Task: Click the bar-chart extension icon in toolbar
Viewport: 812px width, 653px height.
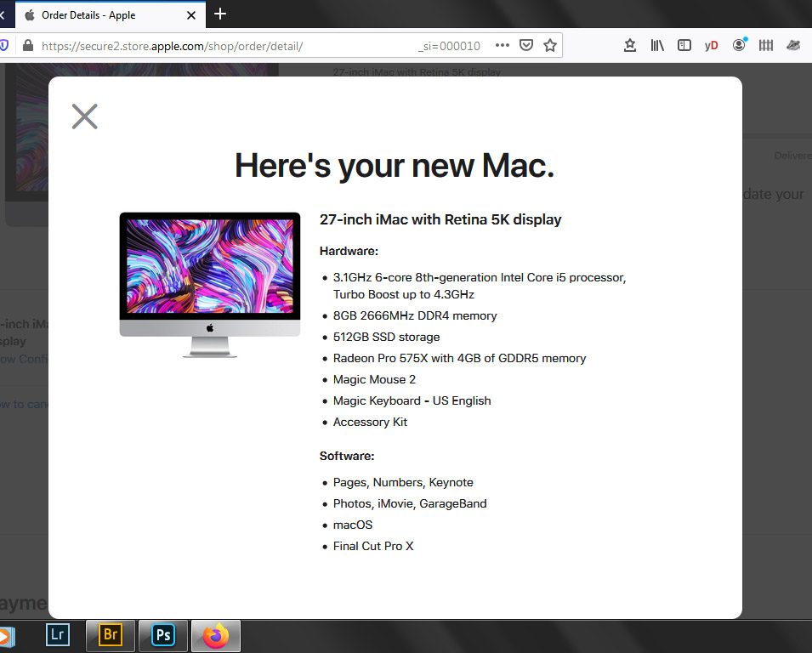Action: (x=766, y=46)
